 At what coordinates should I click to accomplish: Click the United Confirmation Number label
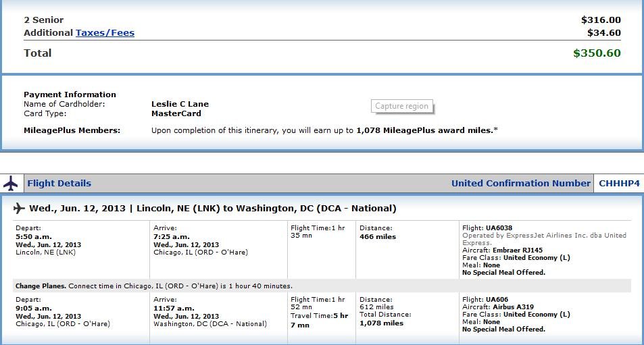tap(521, 184)
